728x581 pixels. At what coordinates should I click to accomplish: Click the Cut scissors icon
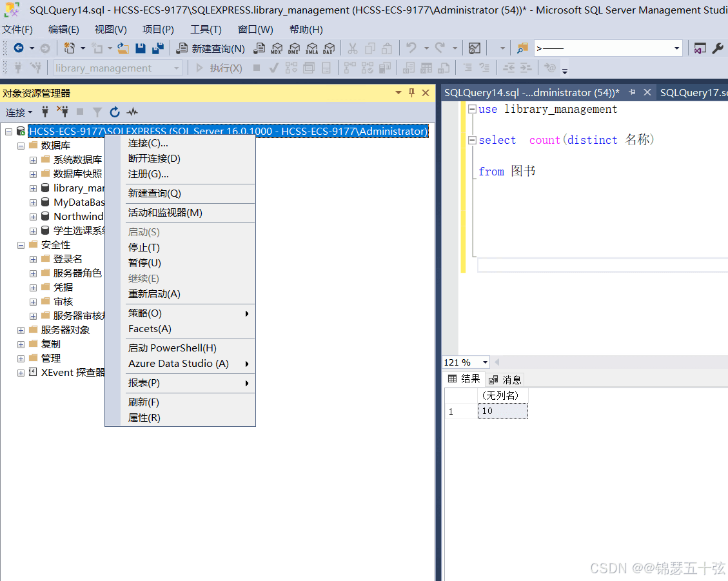pos(353,48)
